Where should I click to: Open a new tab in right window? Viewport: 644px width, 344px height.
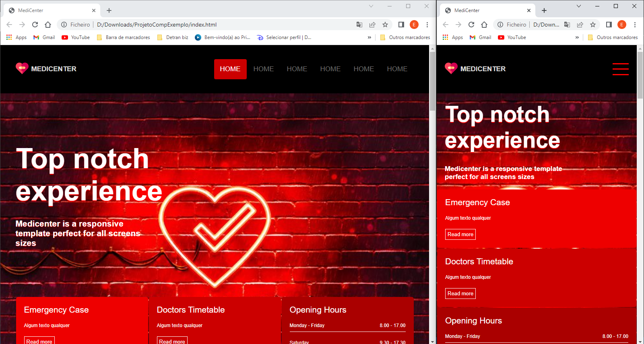click(544, 10)
